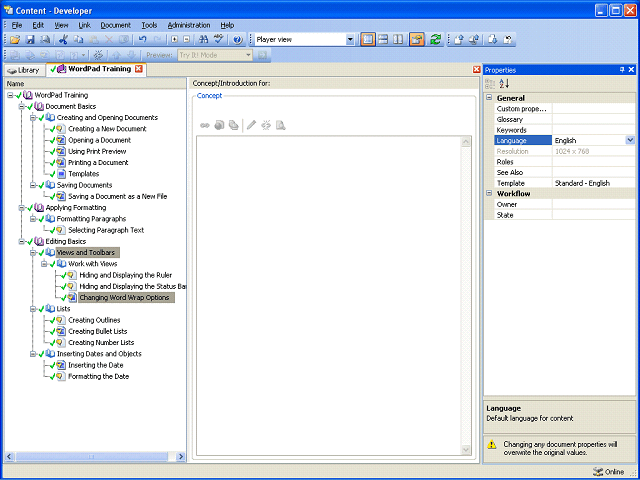640x480 pixels.
Task: Switch to the Library tab
Action: pyautogui.click(x=24, y=70)
